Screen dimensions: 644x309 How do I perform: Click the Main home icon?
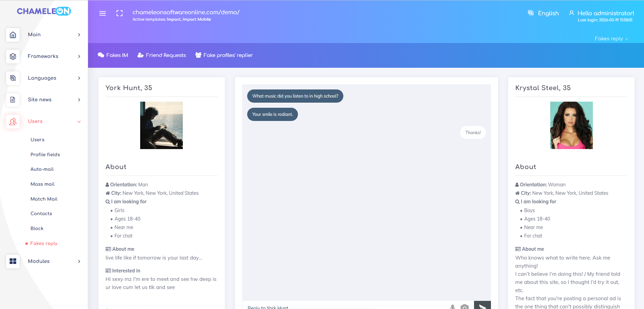tap(13, 35)
